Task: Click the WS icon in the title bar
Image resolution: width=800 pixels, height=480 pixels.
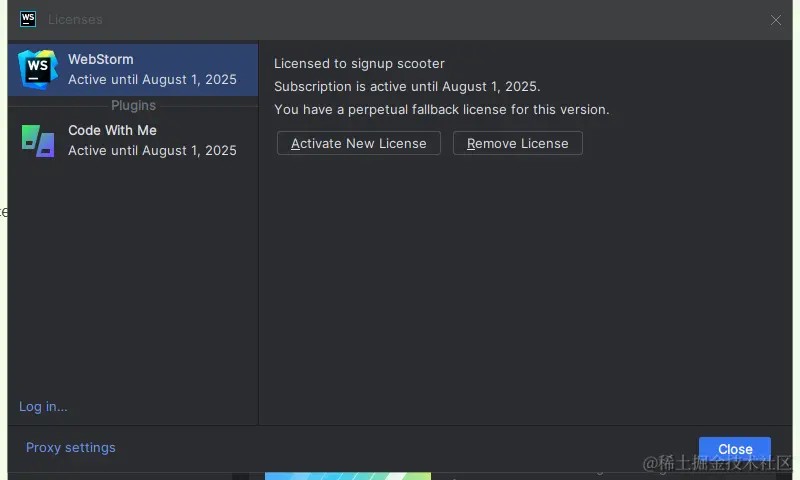Action: pos(28,19)
